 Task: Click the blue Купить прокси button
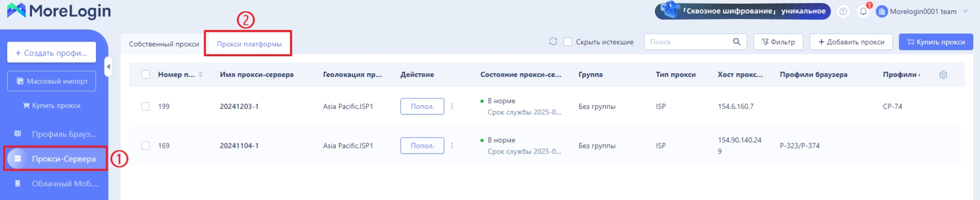click(936, 42)
